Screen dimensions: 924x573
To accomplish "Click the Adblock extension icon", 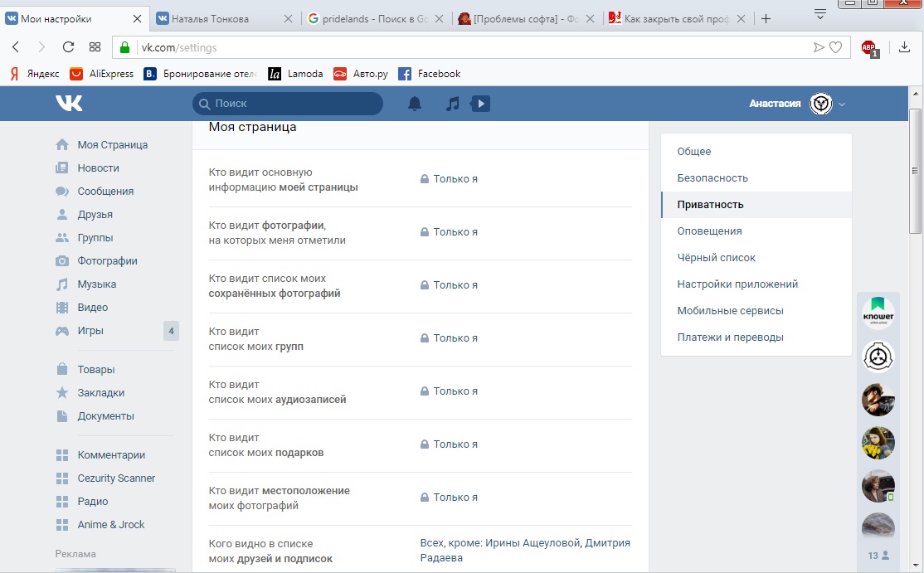I will point(868,47).
